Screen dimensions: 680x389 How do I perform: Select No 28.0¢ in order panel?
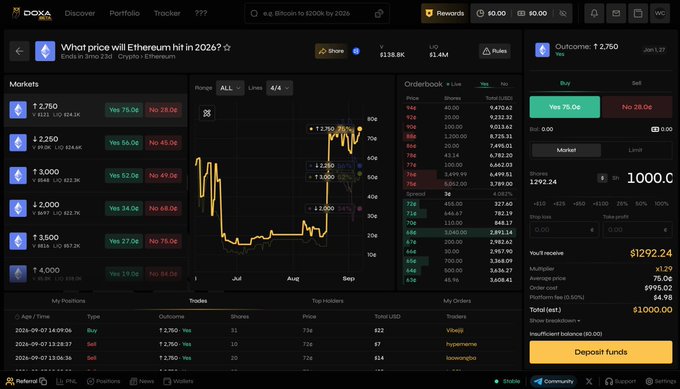click(637, 107)
